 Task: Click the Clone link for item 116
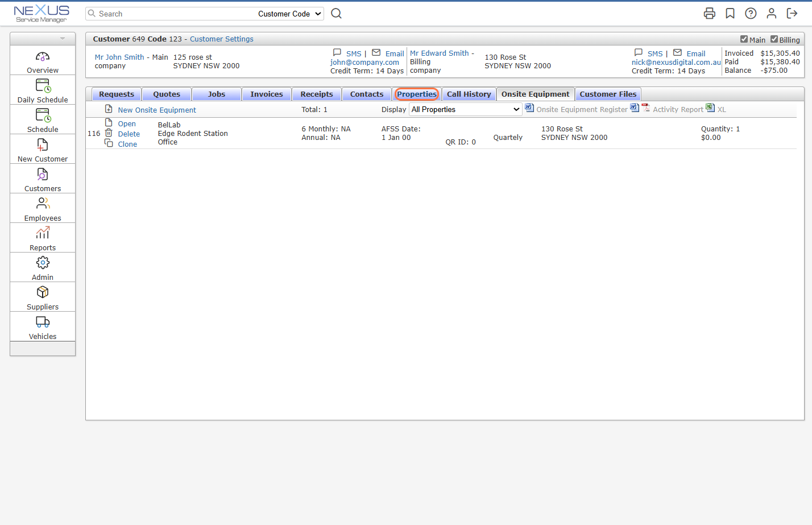point(127,144)
